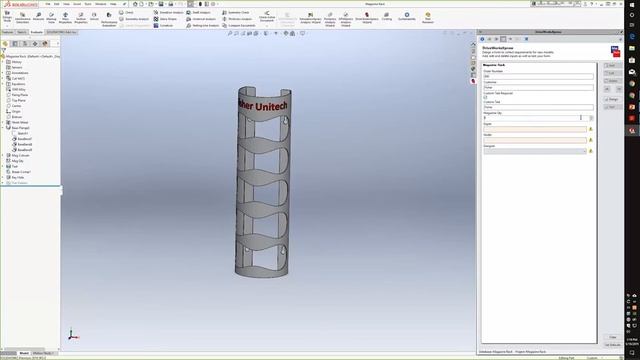
Task: Open Section Properties
Action: pos(81,17)
